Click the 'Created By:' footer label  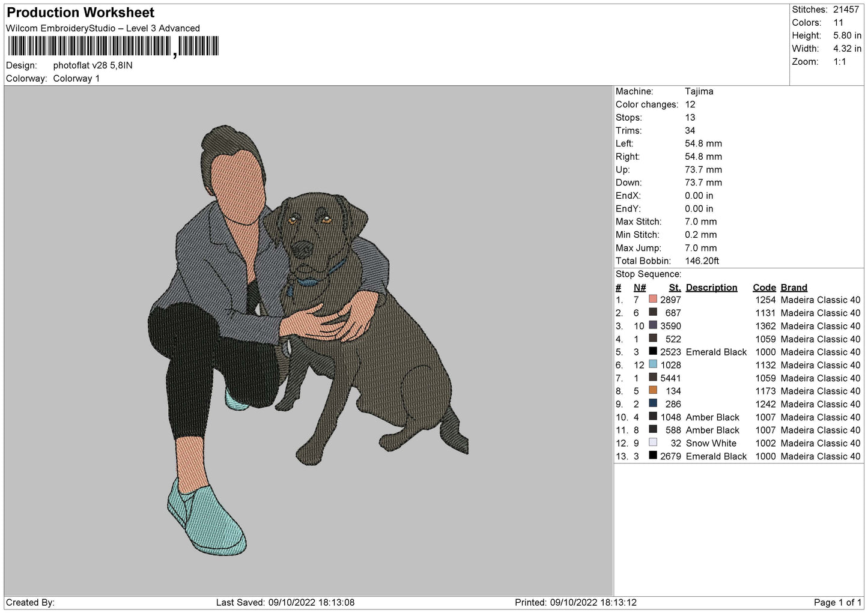pyautogui.click(x=30, y=603)
